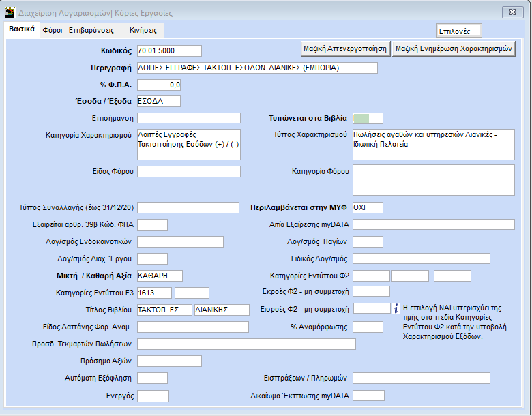
Task: Click the Εισπράξεων / Πληρωμών field
Action: [x=422, y=378]
